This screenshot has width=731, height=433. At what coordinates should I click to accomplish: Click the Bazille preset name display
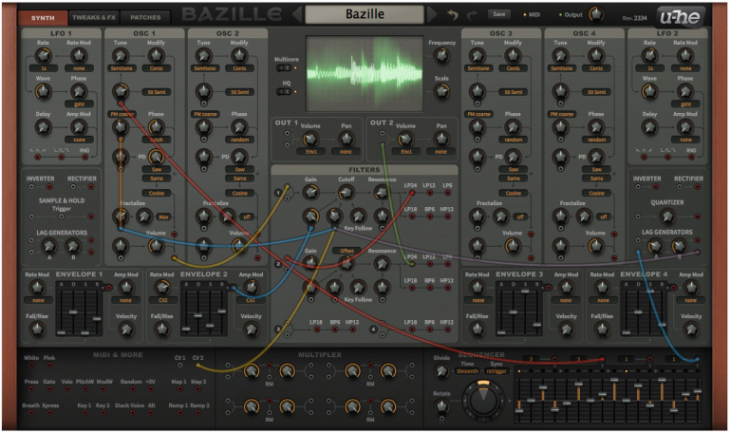(364, 16)
